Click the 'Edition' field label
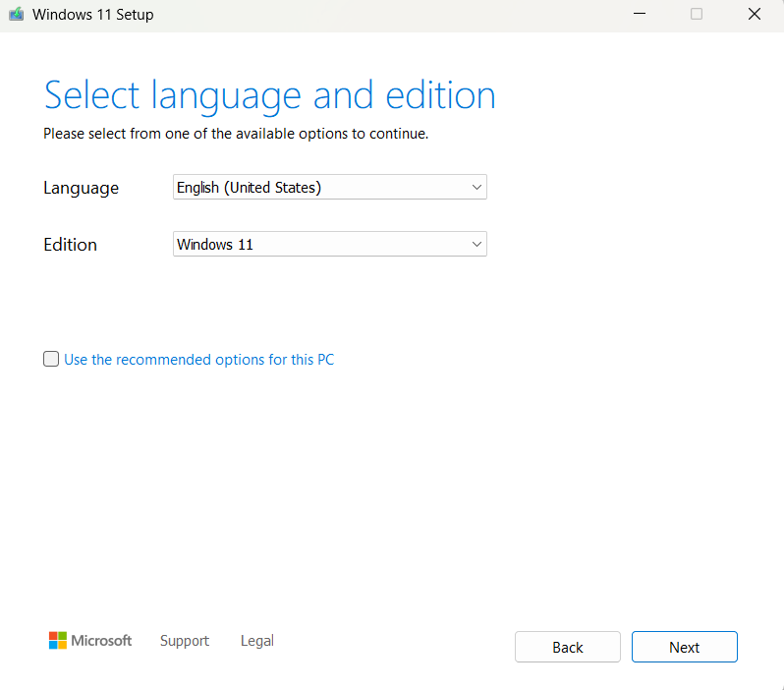This screenshot has height=690, width=784. [70, 245]
